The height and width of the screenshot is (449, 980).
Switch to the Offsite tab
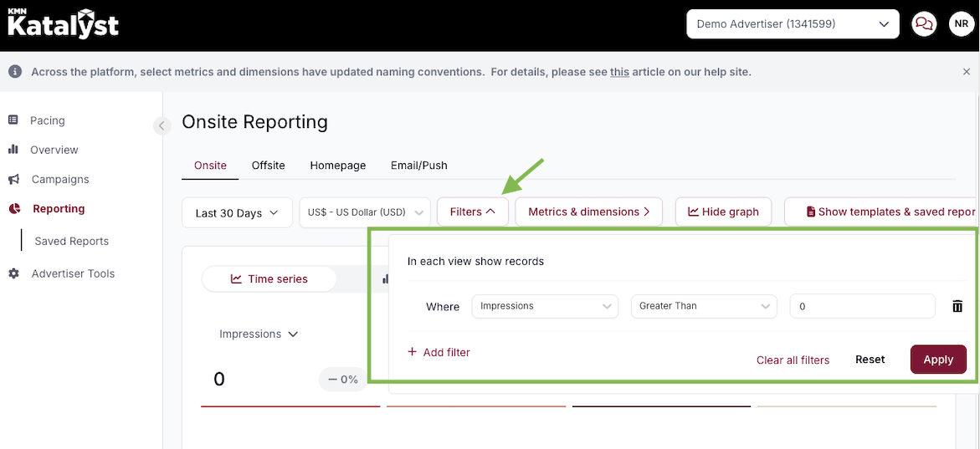pyautogui.click(x=268, y=166)
